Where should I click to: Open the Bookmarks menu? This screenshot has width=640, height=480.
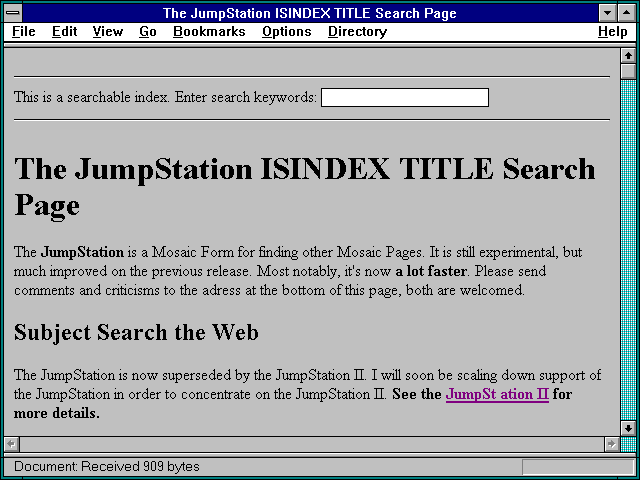(209, 31)
